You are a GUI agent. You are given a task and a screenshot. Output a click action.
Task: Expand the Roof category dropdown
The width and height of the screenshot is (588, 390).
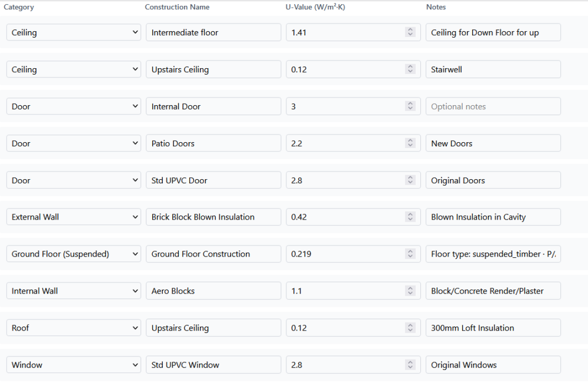(73, 328)
